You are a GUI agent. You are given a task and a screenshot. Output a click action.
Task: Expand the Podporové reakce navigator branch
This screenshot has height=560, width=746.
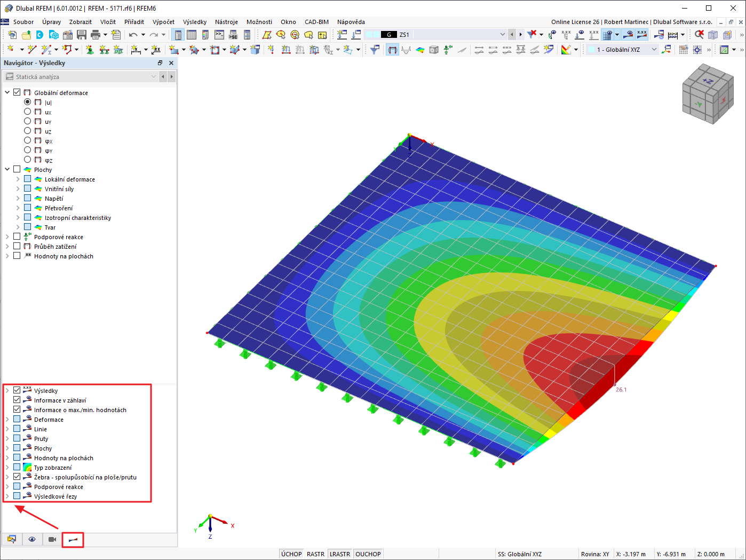click(x=8, y=236)
